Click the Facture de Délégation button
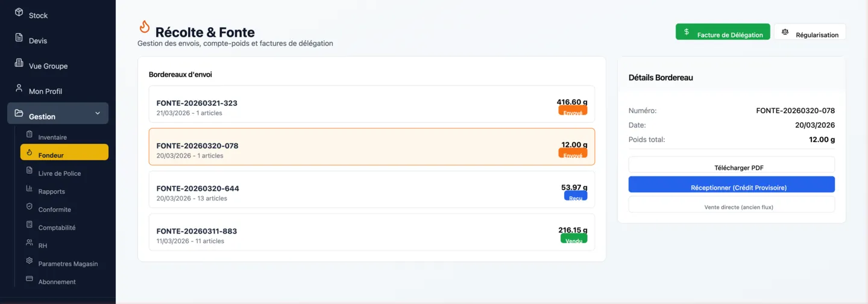Image resolution: width=868 pixels, height=304 pixels. 723,32
